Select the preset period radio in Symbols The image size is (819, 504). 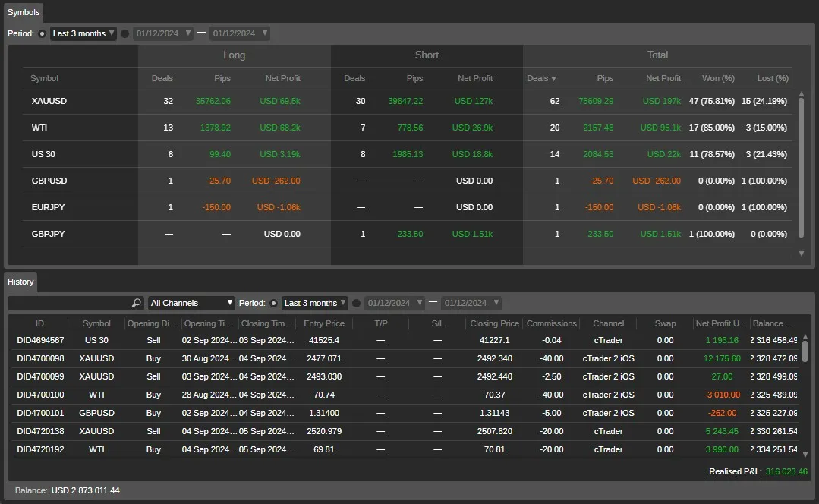coord(42,33)
